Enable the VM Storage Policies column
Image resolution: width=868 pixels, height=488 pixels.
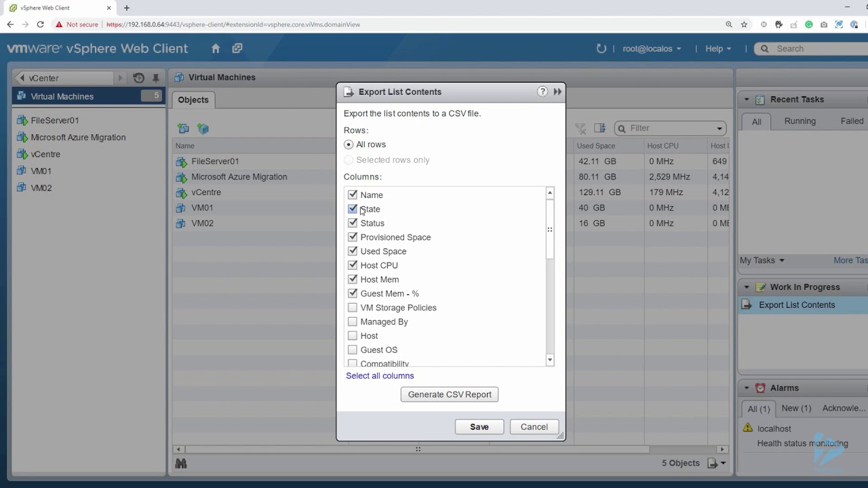(x=353, y=307)
